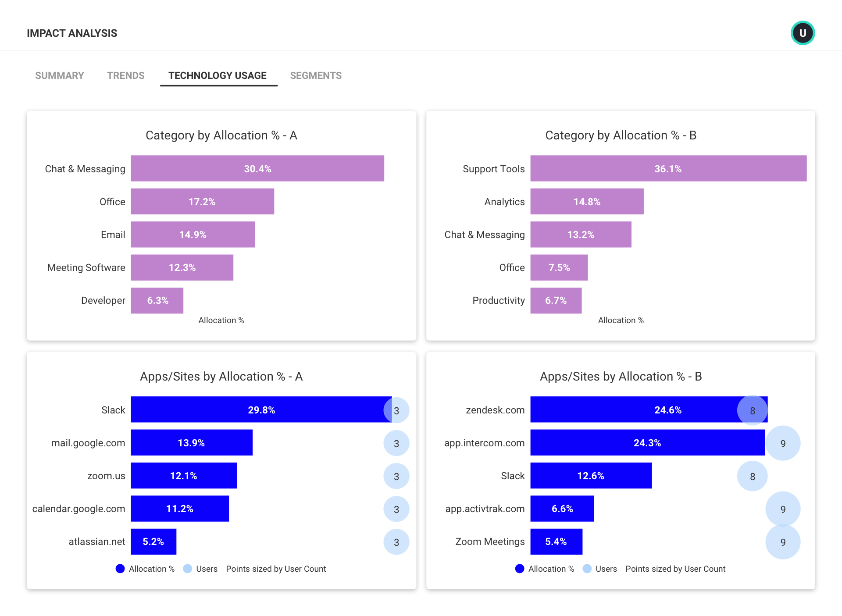Select Chat & Messaging 13.2% bar in chart B

click(581, 234)
